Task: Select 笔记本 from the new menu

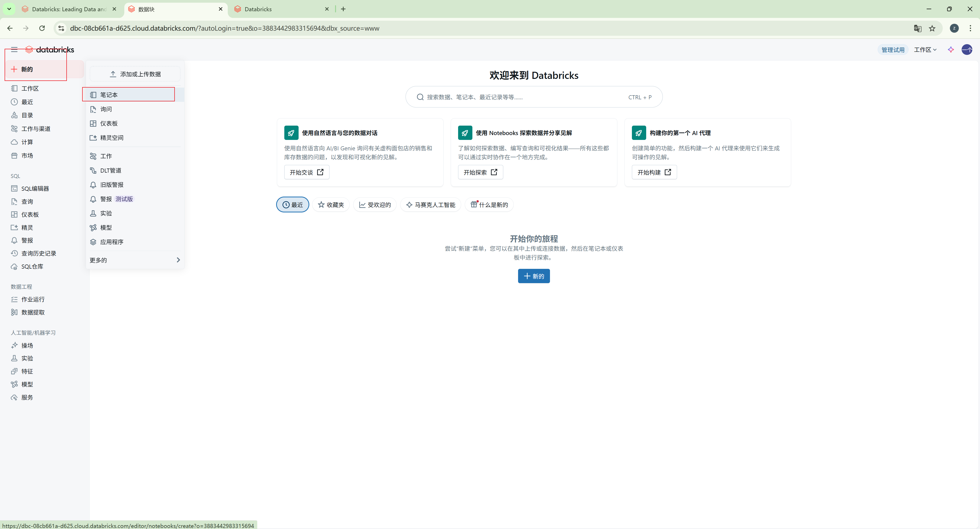Action: [135, 95]
